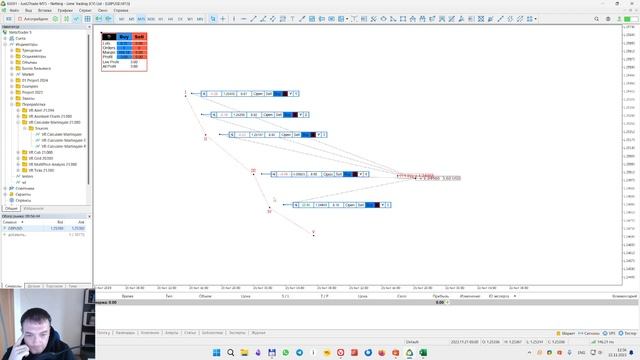The image size is (640, 360).
Task: Open the Журнал tab in toolbox
Action: [x=258, y=333]
